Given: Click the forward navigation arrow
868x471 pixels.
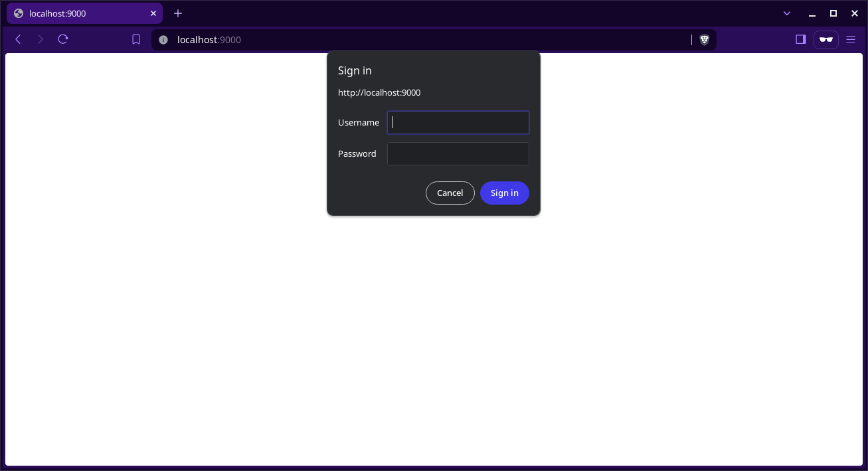Looking at the screenshot, I should coord(41,40).
